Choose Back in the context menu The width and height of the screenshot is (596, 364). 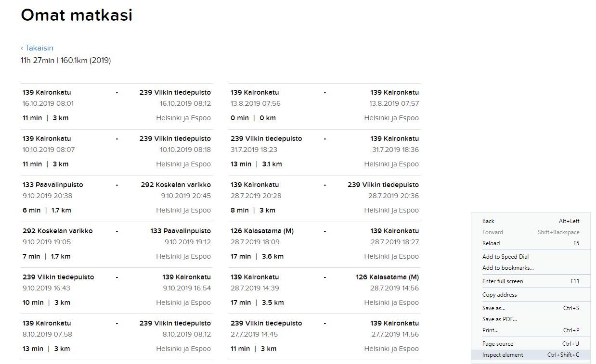531,221
